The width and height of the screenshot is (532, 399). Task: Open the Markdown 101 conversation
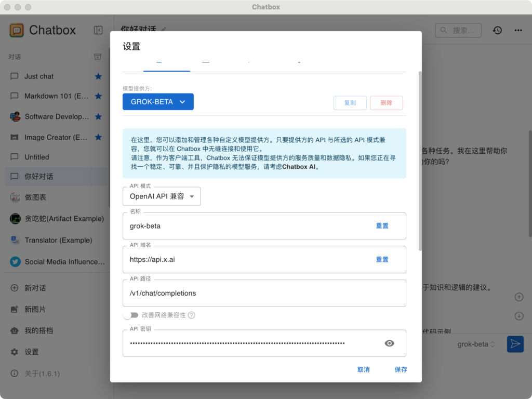[56, 96]
